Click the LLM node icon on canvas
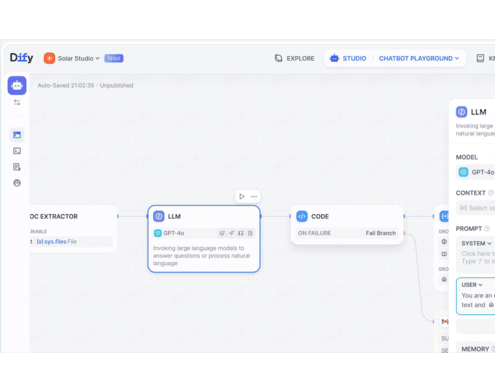Screen dimensions: 495x392 (159, 216)
